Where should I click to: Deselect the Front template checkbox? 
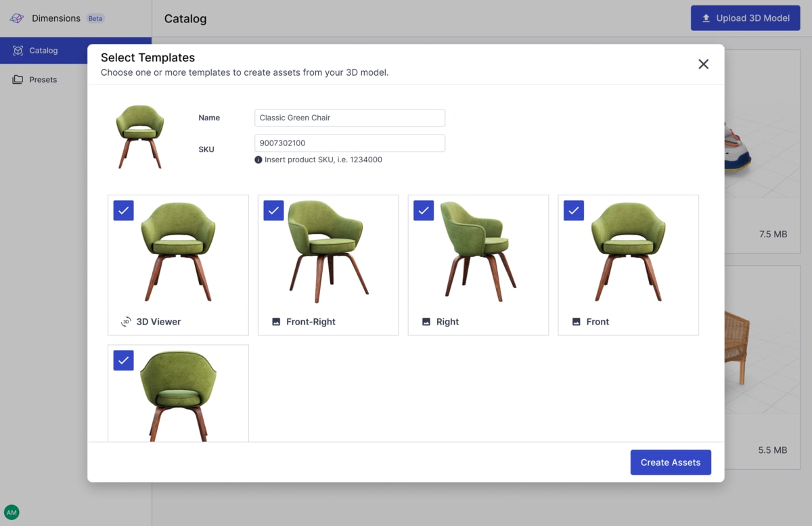point(573,210)
